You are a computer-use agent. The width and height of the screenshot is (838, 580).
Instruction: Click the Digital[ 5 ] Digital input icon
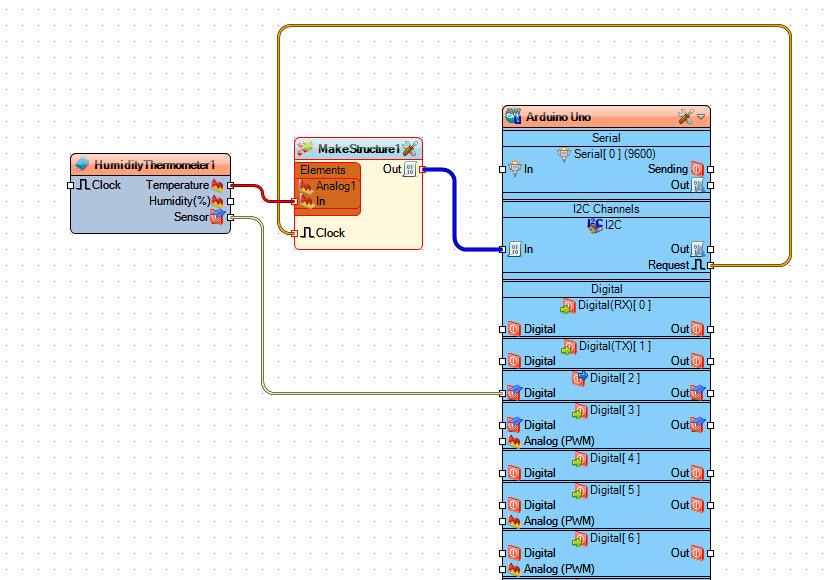point(514,505)
